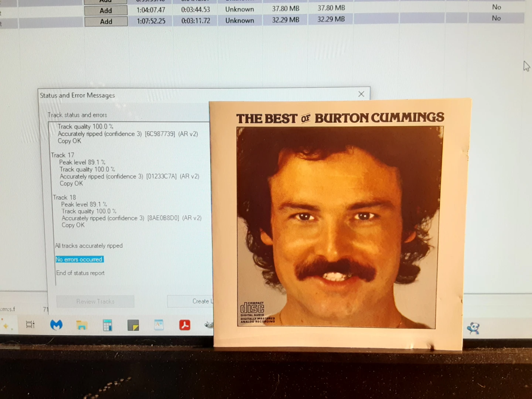Click 'No' in the 32.29 MB row
Image resolution: width=532 pixels, height=399 pixels.
pos(497,18)
